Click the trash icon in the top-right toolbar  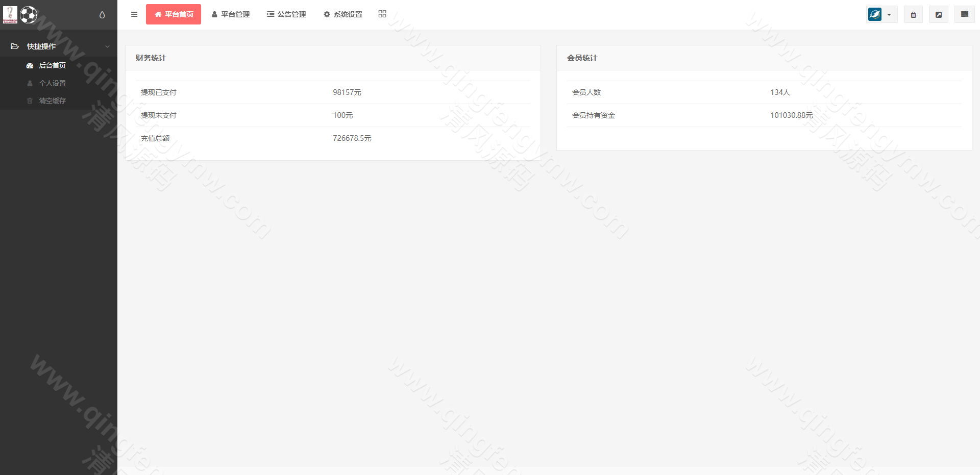[x=913, y=14]
